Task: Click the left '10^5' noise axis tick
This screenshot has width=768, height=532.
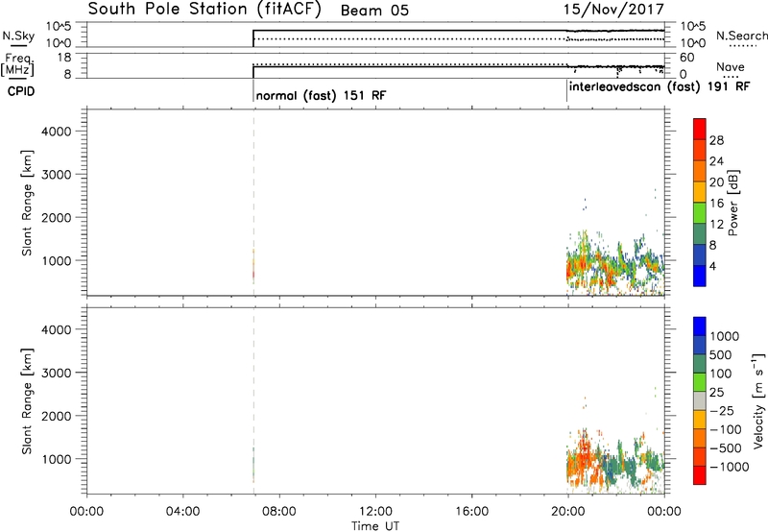Action: 59,27
